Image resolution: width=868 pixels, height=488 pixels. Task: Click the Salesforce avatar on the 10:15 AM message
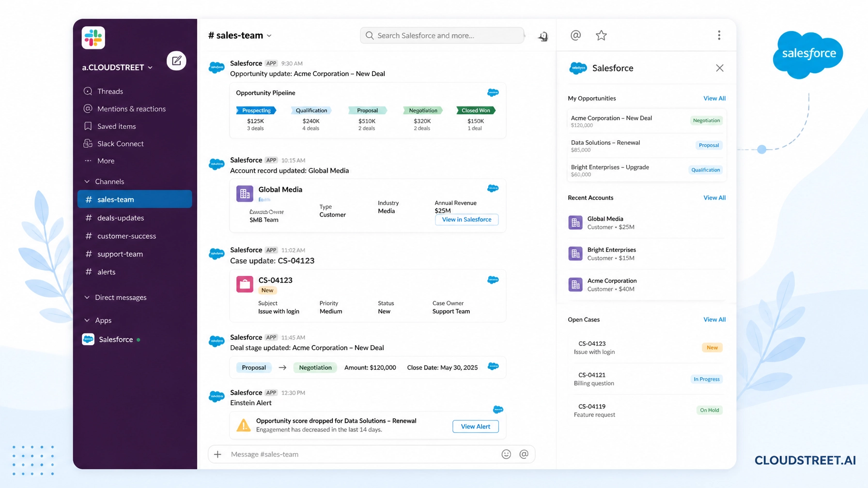click(217, 164)
